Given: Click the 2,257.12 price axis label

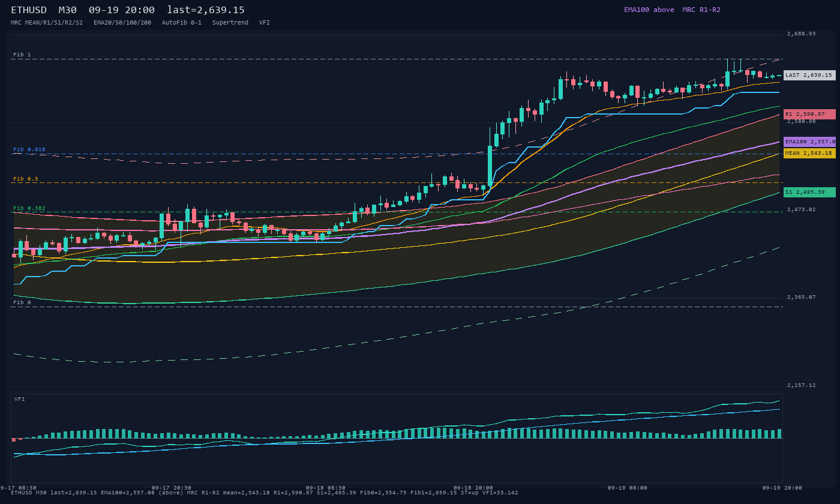Looking at the screenshot, I should click(x=802, y=385).
